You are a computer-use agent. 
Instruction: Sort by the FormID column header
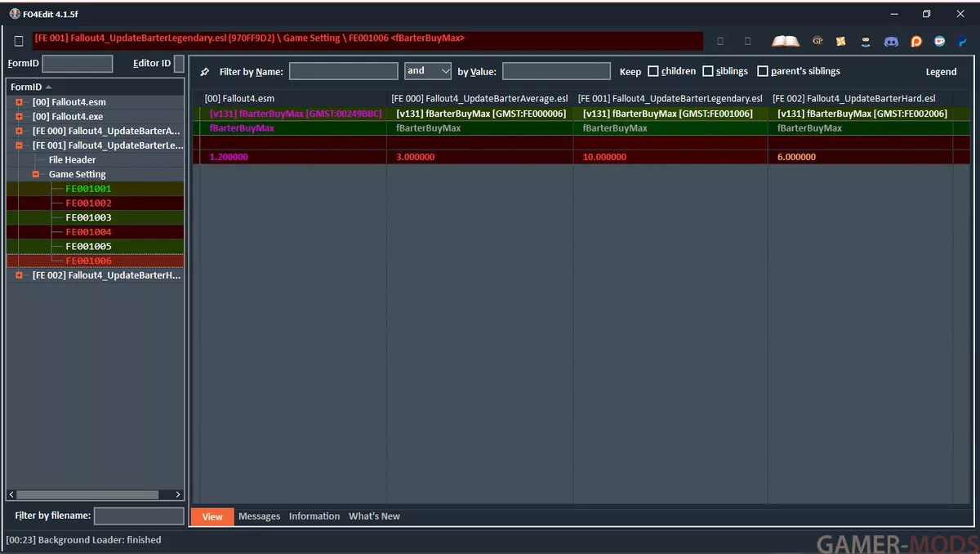coord(96,87)
